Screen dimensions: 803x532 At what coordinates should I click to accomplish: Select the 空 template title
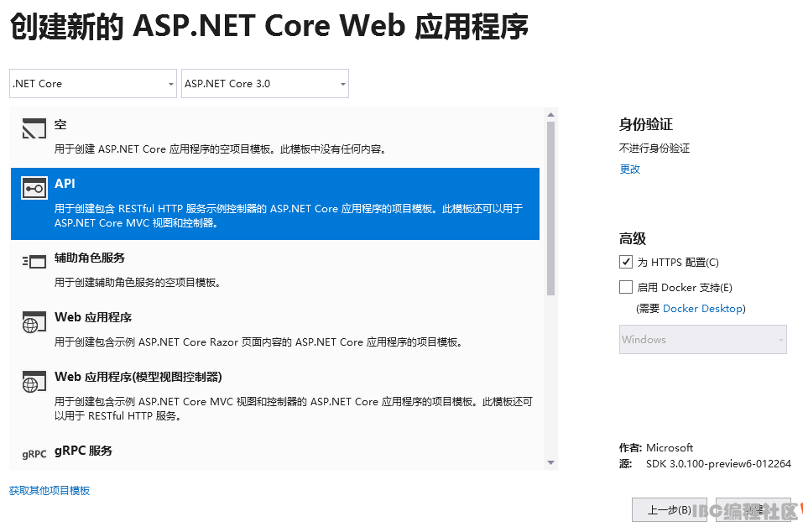pos(60,124)
